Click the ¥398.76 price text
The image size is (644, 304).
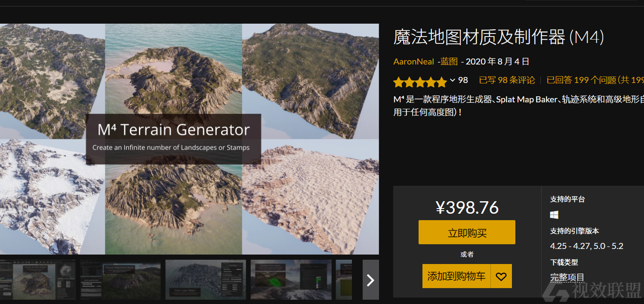[467, 208]
